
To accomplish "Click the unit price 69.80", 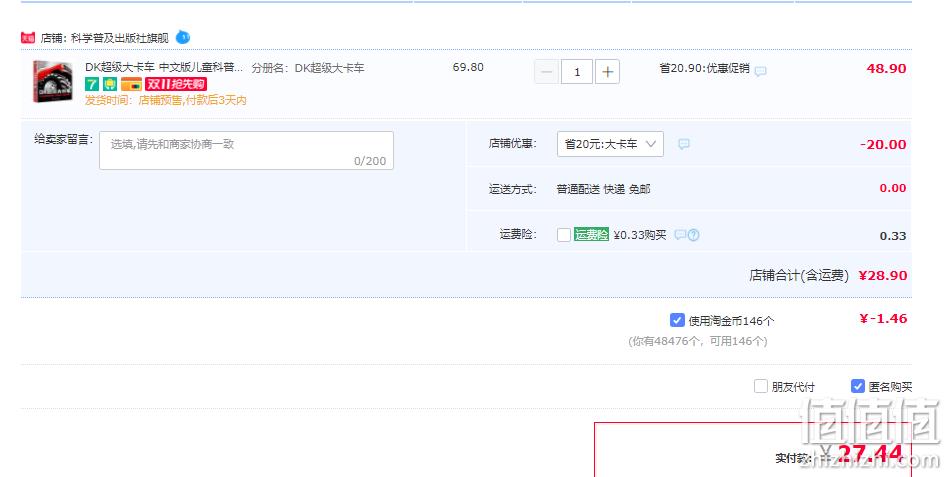I will pyautogui.click(x=468, y=67).
